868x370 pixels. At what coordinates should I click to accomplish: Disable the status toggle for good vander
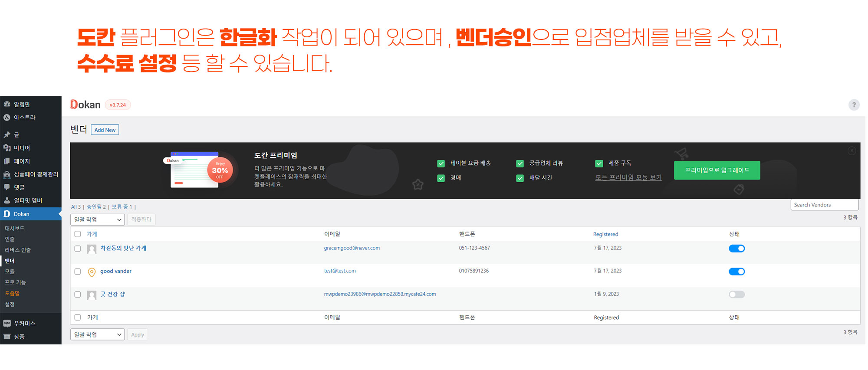click(736, 272)
